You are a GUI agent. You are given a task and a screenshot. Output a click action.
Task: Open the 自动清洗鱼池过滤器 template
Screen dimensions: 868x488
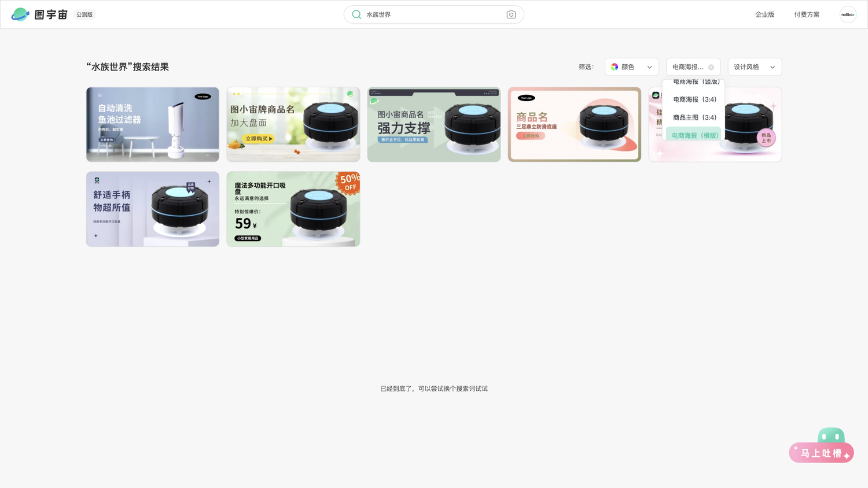[x=153, y=124]
